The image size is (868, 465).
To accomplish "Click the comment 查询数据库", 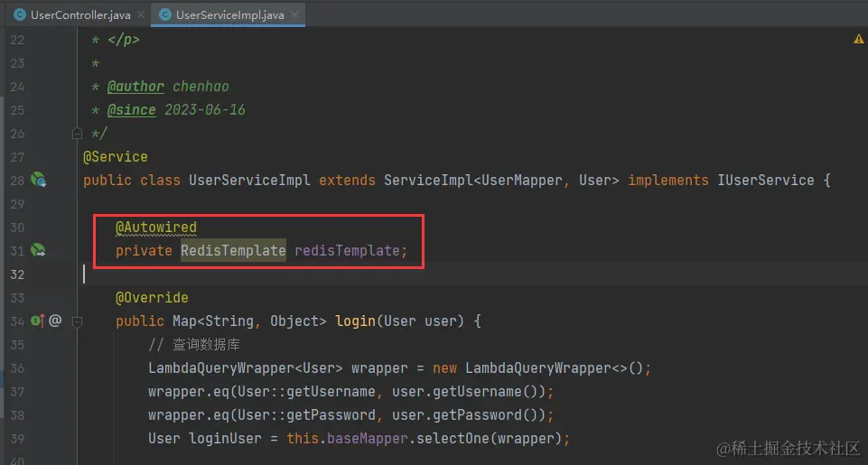I will pyautogui.click(x=206, y=344).
